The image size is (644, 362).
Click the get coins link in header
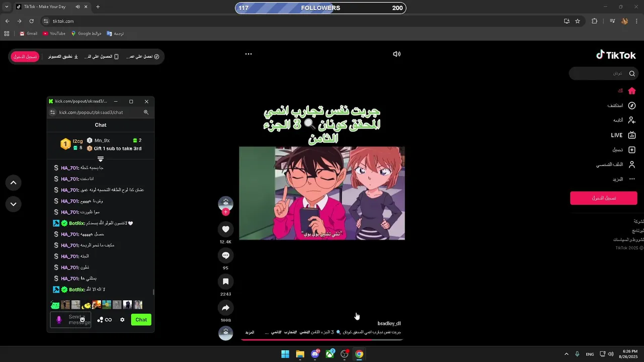[143, 57]
